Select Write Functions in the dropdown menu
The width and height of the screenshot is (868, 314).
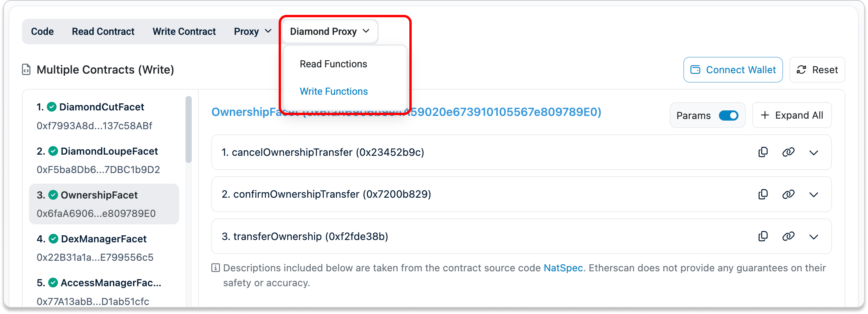click(333, 91)
